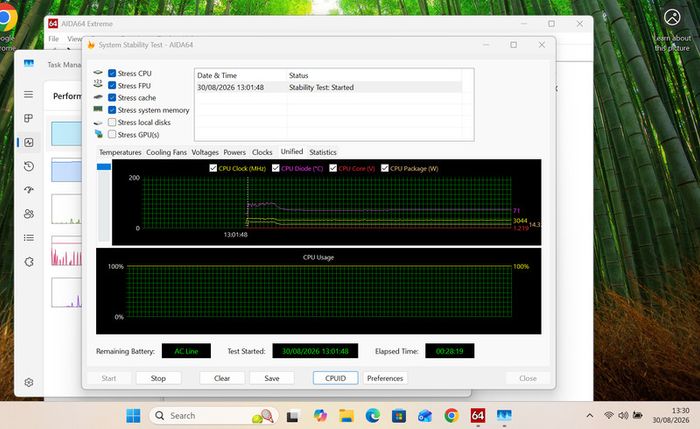Enable the Stress local disks checkbox
Screen dimensions: 700x429
(112, 122)
